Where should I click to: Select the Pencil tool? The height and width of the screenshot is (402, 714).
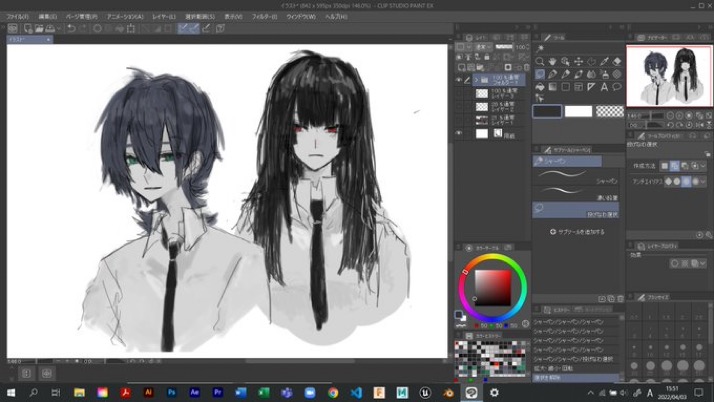click(x=566, y=74)
